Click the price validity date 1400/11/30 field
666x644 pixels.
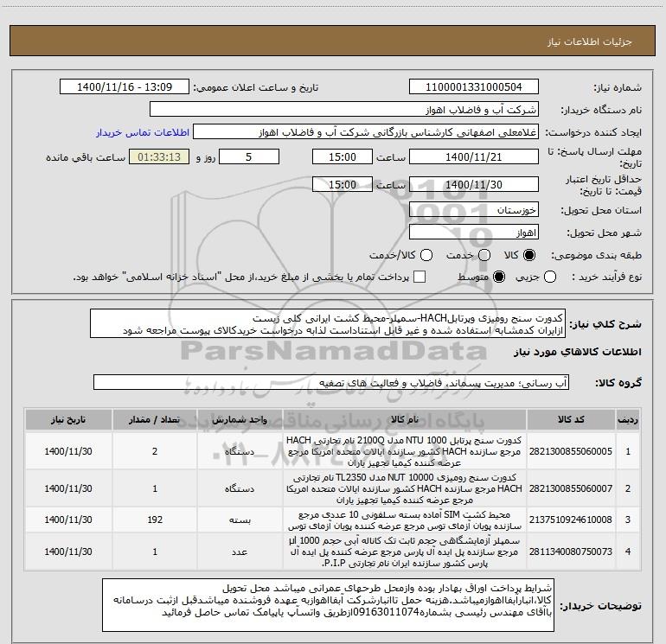(x=474, y=184)
